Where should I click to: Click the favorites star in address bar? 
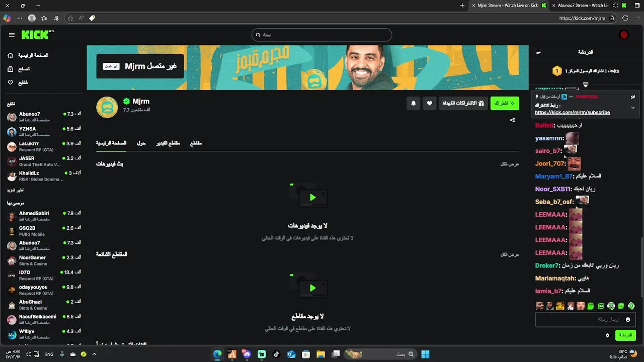coord(70,18)
